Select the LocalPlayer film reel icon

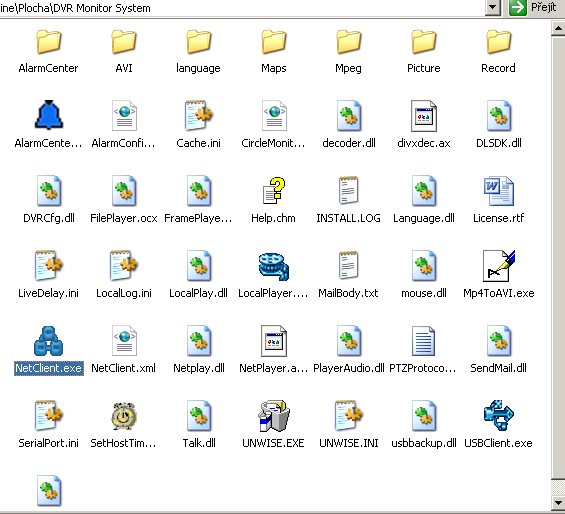pyautogui.click(x=273, y=267)
